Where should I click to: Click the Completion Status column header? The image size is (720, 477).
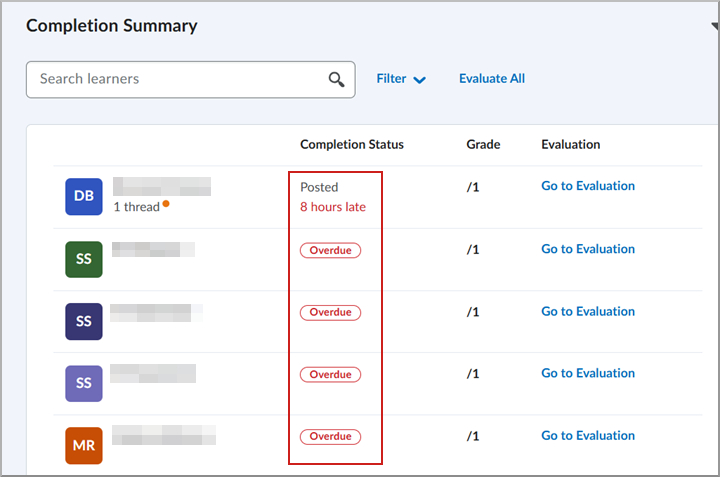coord(352,145)
